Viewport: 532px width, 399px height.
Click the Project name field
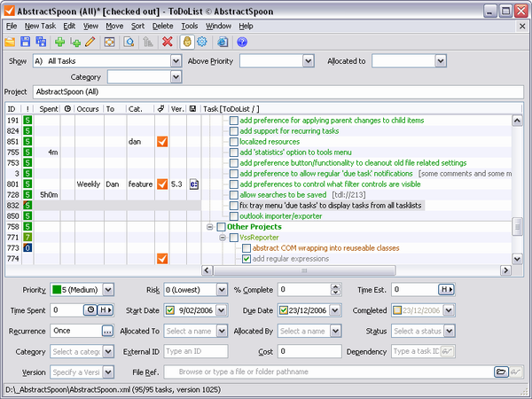(x=278, y=92)
